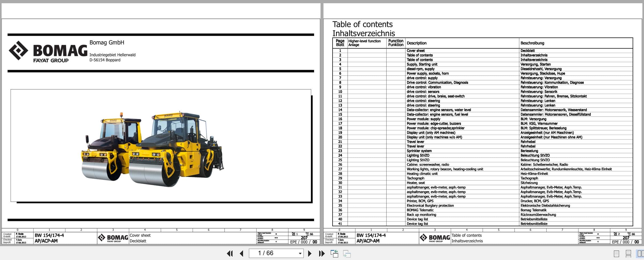
Task: Skip to the last page
Action: point(322,253)
